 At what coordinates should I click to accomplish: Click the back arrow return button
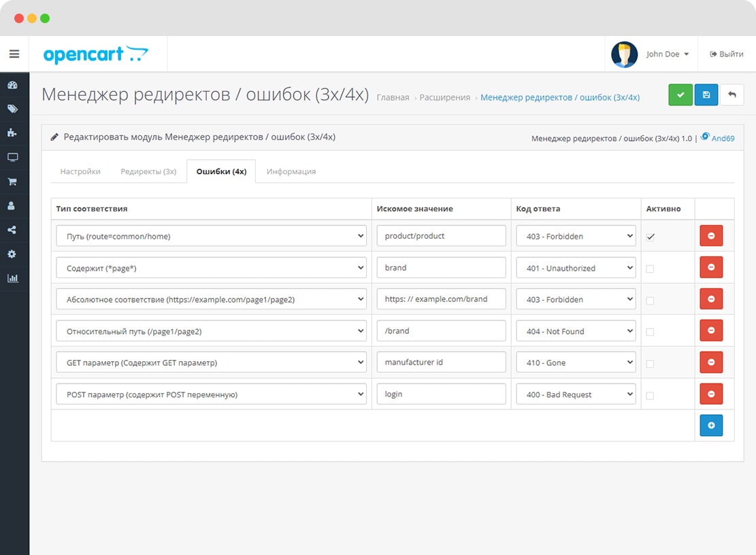tap(732, 95)
